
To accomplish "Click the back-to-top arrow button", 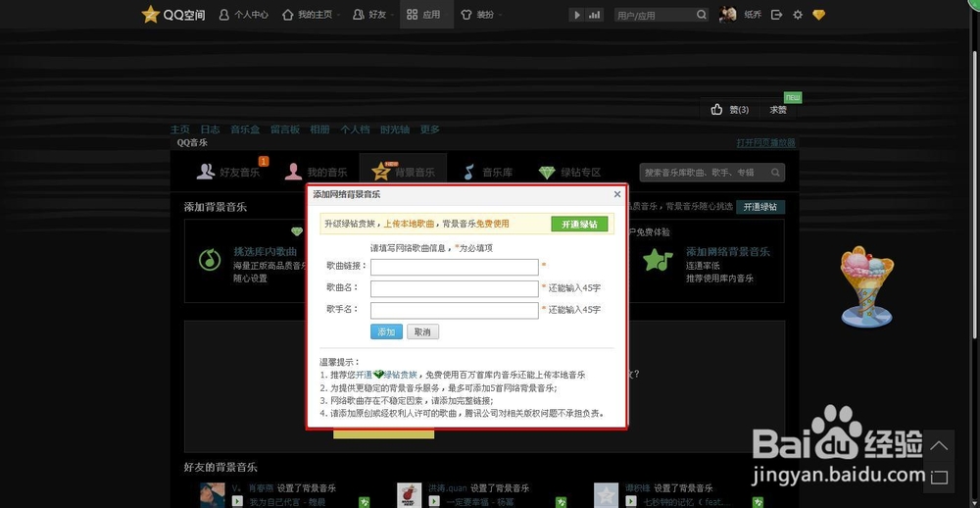I will click(x=939, y=446).
